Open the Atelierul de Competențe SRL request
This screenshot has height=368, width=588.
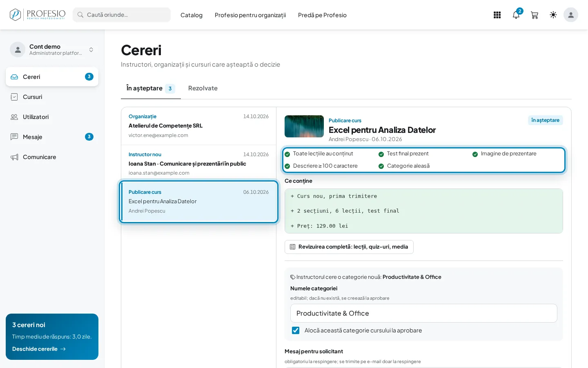199,126
